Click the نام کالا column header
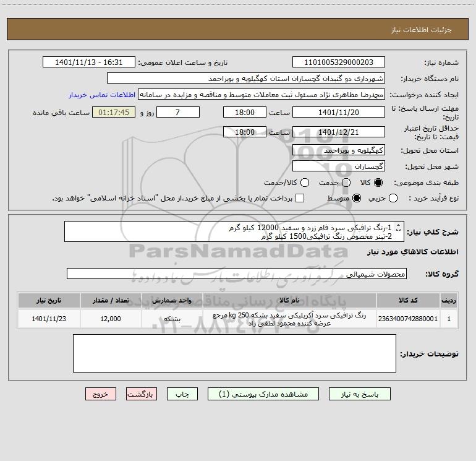 click(x=289, y=301)
